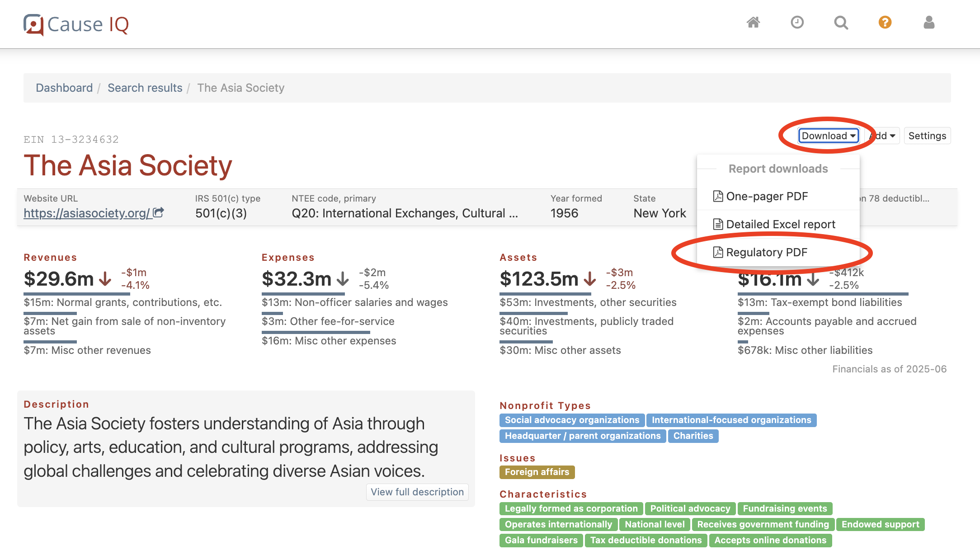
Task: Open help question mark icon
Action: coord(885,22)
